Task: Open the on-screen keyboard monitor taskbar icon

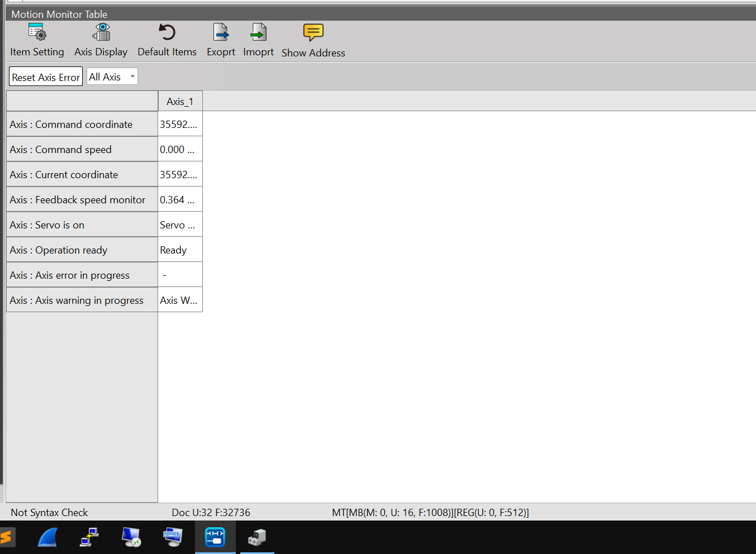Action: (173, 537)
